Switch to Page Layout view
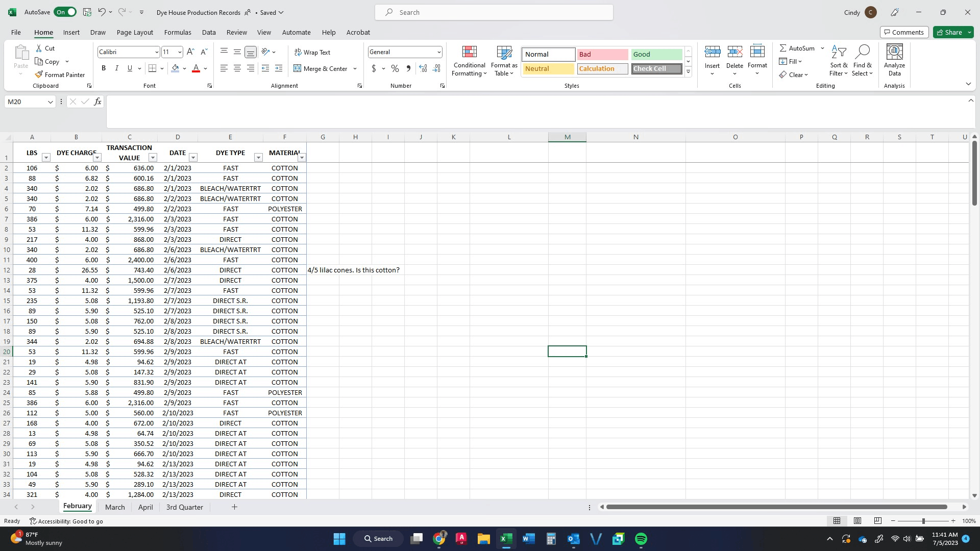Image resolution: width=980 pixels, height=551 pixels. tap(857, 521)
